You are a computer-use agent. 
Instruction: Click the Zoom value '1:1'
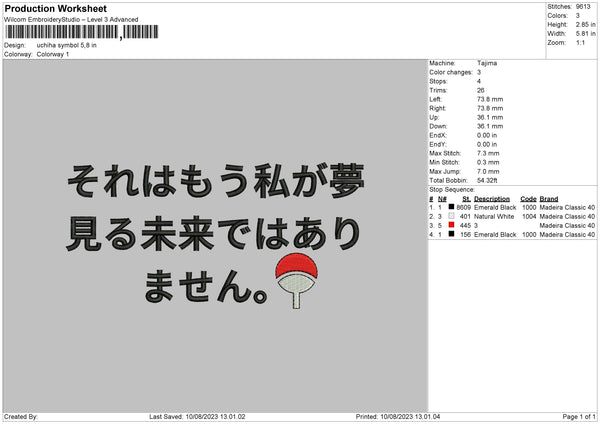[x=580, y=42]
